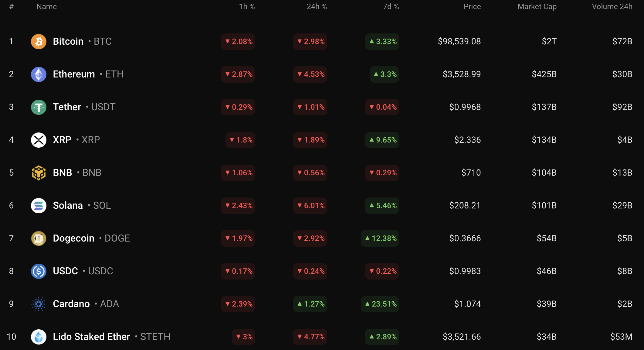Open the Cardano coin page link
The height and width of the screenshot is (350, 644).
tap(71, 304)
